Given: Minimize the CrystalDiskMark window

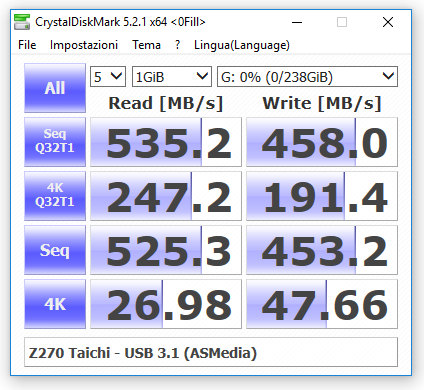Looking at the screenshot, I should [x=297, y=22].
